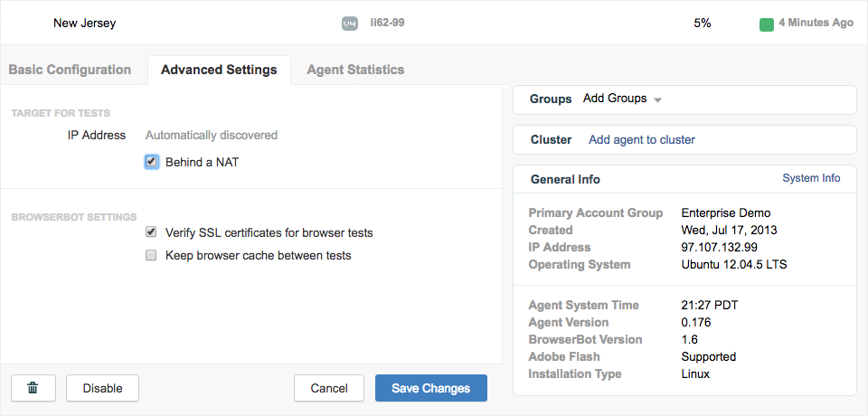The height and width of the screenshot is (416, 868).
Task: Click the li62-99 hostname text
Action: pos(387,23)
